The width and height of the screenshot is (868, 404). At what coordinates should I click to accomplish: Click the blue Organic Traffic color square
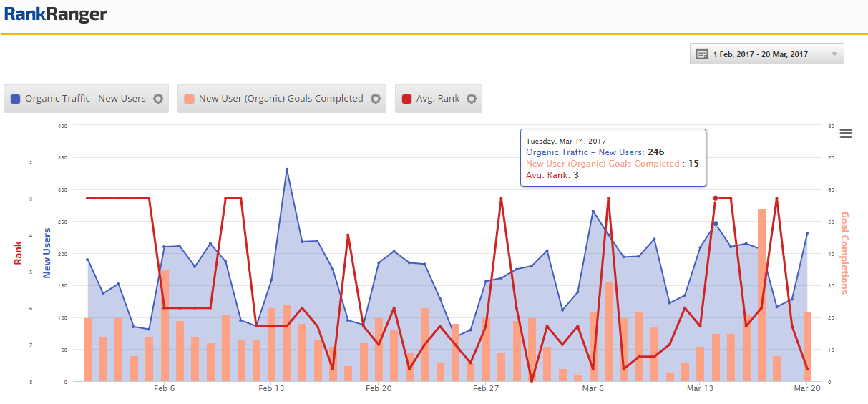click(x=16, y=99)
